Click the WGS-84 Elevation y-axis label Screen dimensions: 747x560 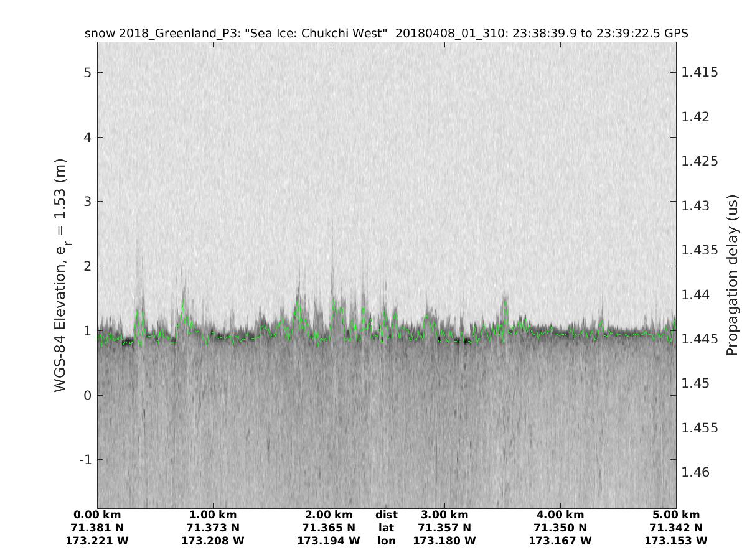[x=60, y=275]
